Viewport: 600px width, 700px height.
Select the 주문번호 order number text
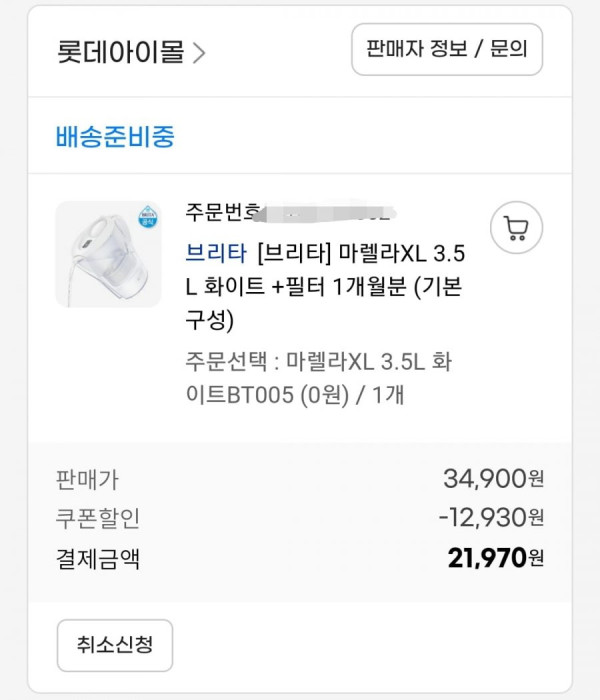[222, 212]
